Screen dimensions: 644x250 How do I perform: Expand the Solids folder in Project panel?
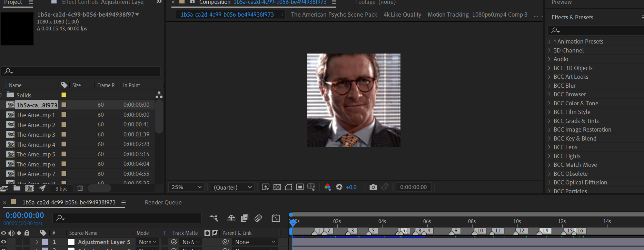2,95
